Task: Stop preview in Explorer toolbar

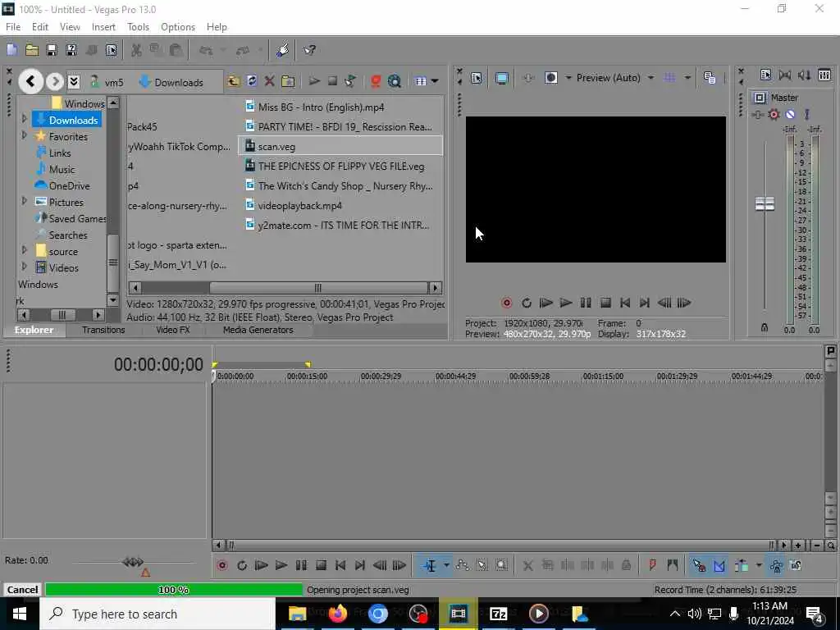Action: pyautogui.click(x=332, y=81)
